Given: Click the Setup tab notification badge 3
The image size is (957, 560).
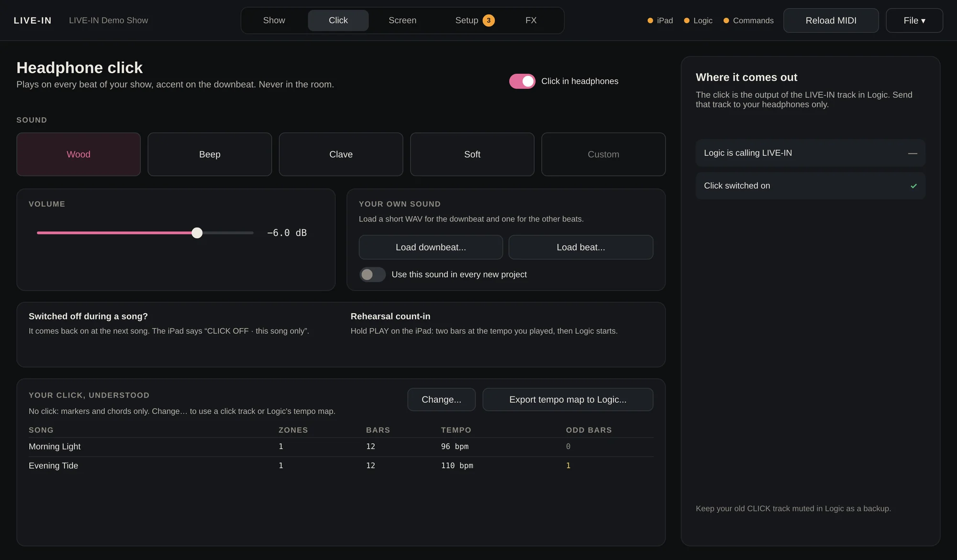Looking at the screenshot, I should (489, 21).
